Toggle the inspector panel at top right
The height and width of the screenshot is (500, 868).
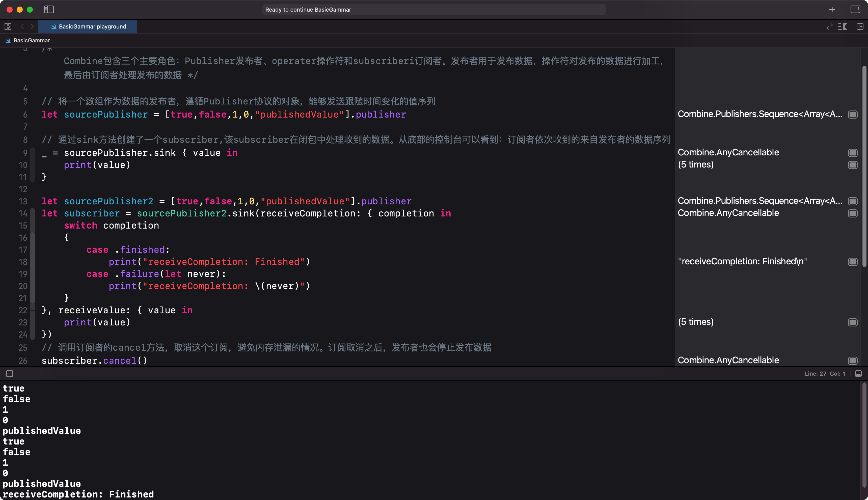click(855, 9)
